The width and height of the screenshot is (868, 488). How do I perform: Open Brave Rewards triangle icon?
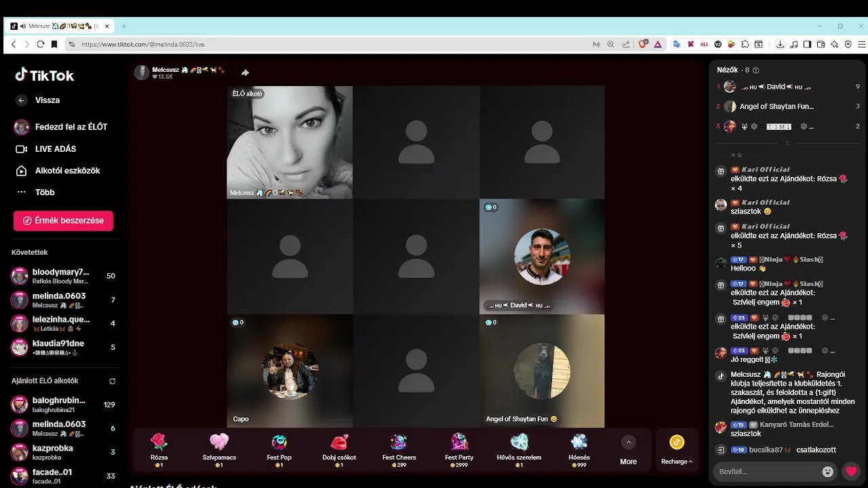coord(658,44)
